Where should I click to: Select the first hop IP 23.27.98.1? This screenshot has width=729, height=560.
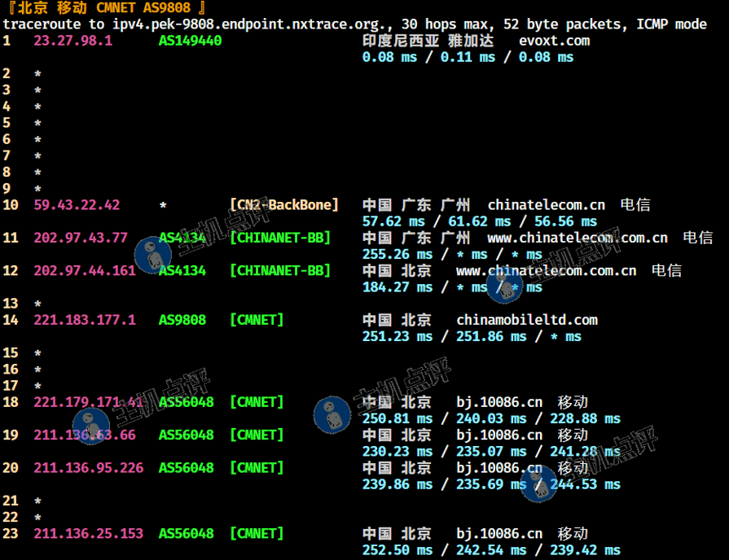click(x=72, y=41)
